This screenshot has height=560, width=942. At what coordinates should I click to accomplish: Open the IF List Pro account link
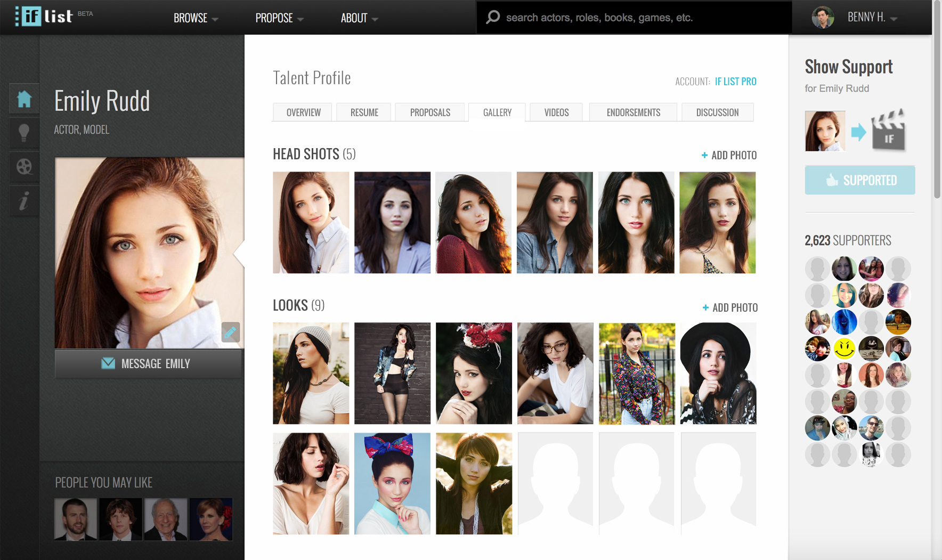pos(735,82)
